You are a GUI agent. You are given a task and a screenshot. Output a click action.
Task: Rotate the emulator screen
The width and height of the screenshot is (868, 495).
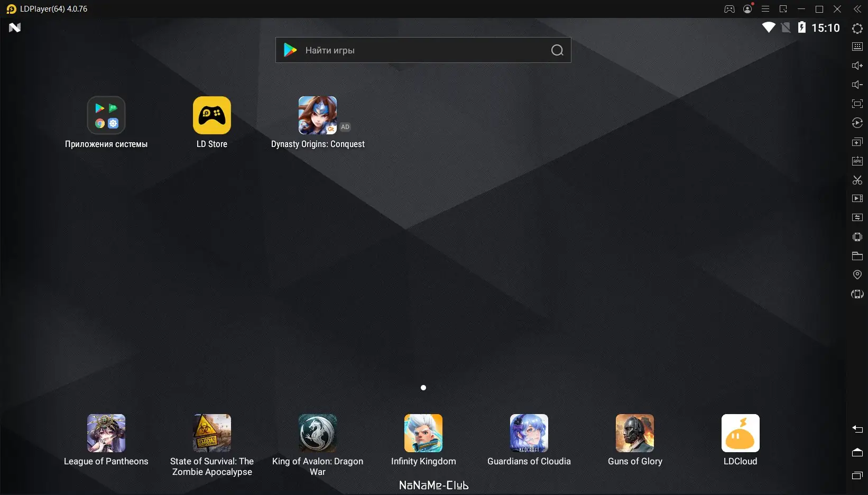point(857,294)
